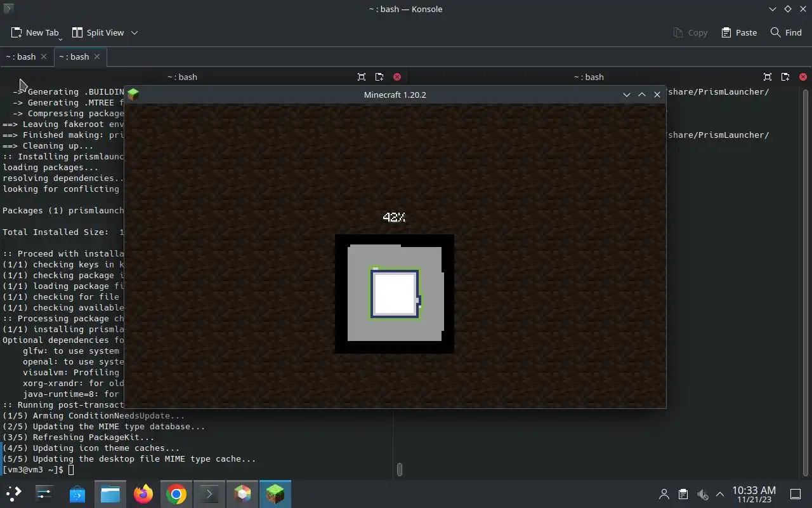This screenshot has width=812, height=508.
Task: Maximize the left split terminal pane
Action: (362, 77)
